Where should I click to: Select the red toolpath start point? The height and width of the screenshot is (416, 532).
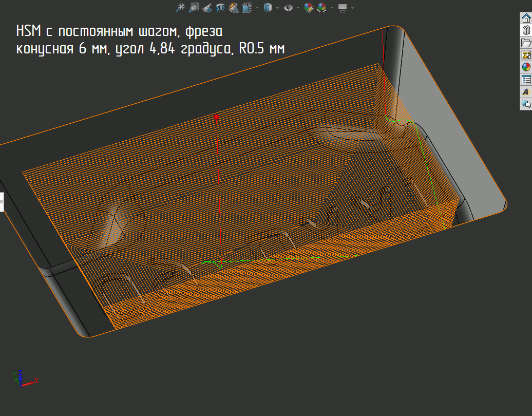217,117
